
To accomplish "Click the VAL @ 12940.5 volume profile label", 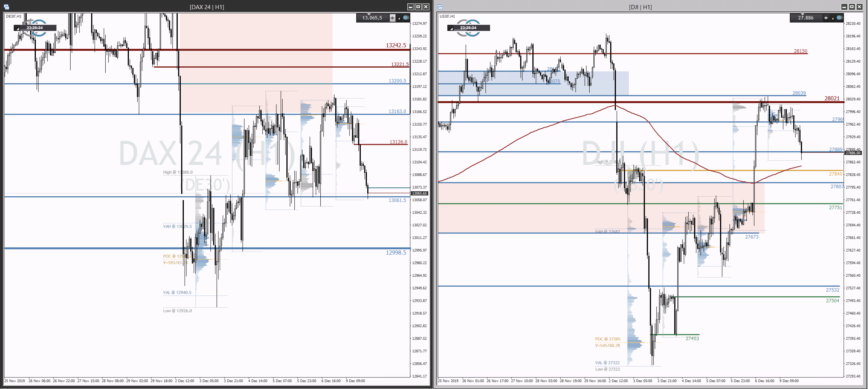I will click(177, 292).
